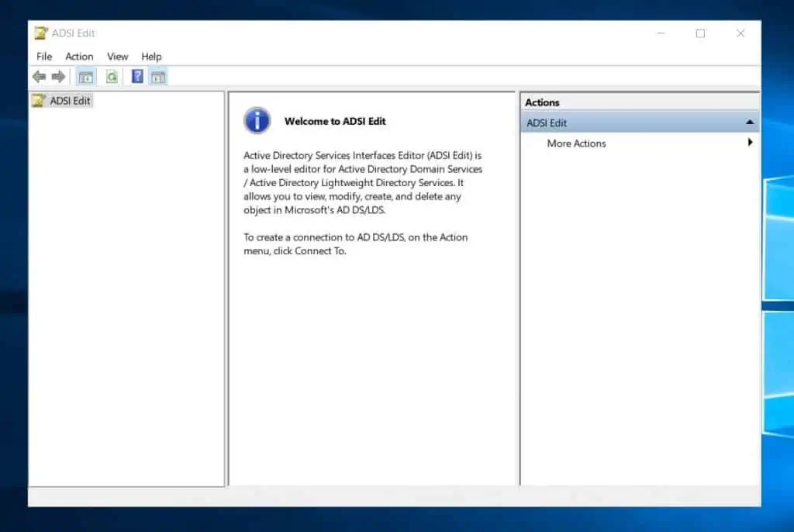Open Help via the question mark icon
The width and height of the screenshot is (794, 532).
[x=137, y=77]
